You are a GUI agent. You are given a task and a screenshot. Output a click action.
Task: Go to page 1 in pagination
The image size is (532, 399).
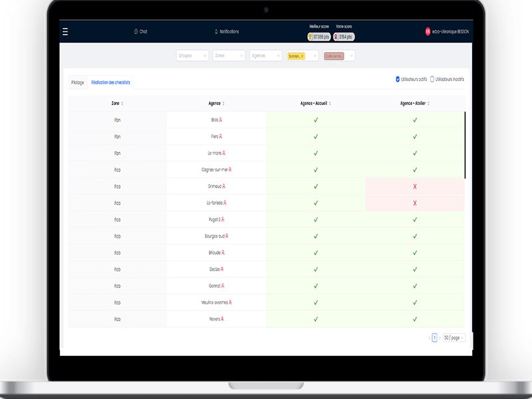point(434,338)
